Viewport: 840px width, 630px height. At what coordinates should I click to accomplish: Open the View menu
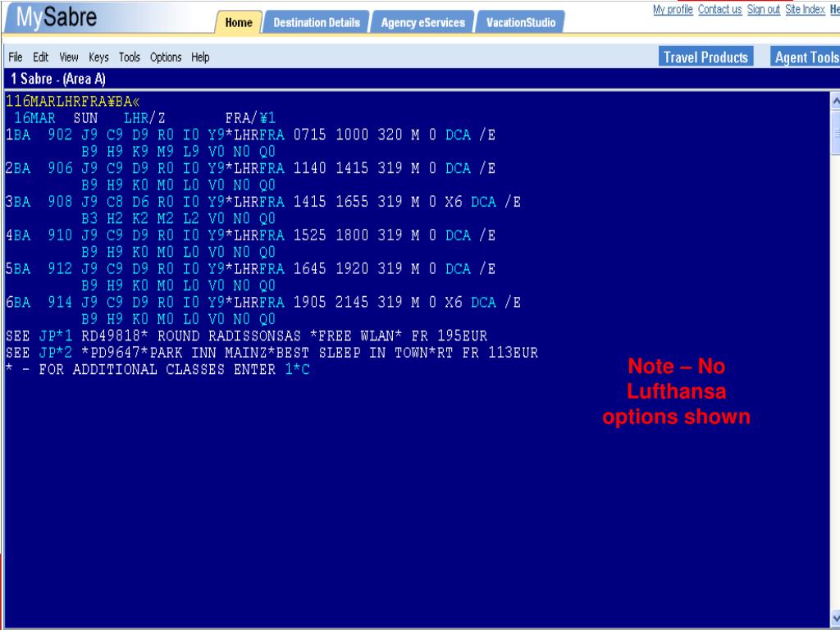tap(69, 57)
